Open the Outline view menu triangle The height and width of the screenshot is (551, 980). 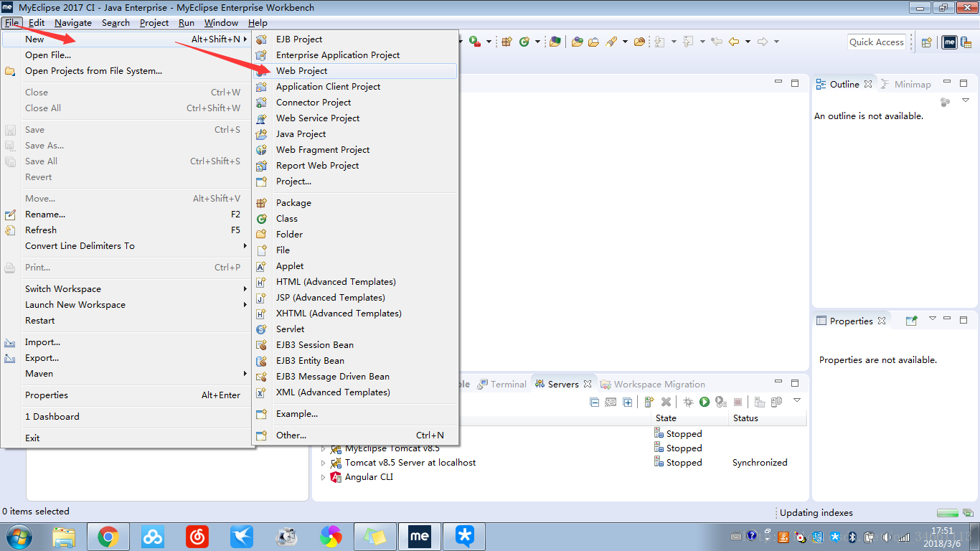click(966, 100)
